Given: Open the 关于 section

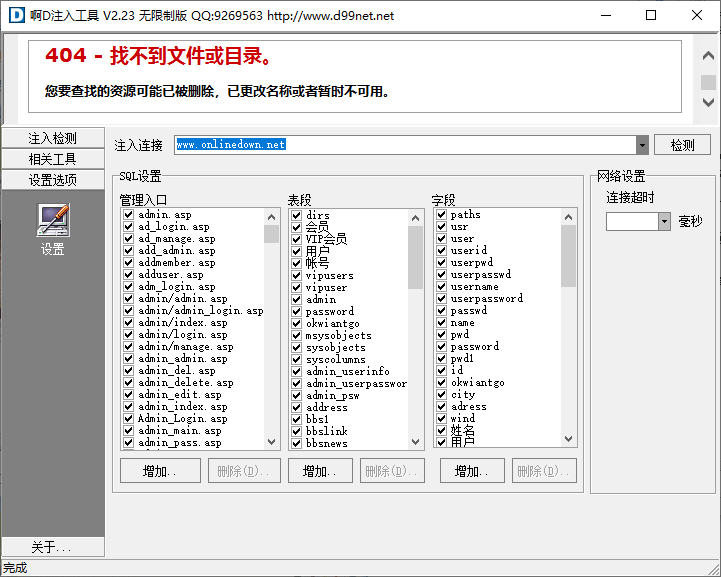Looking at the screenshot, I should click(52, 547).
